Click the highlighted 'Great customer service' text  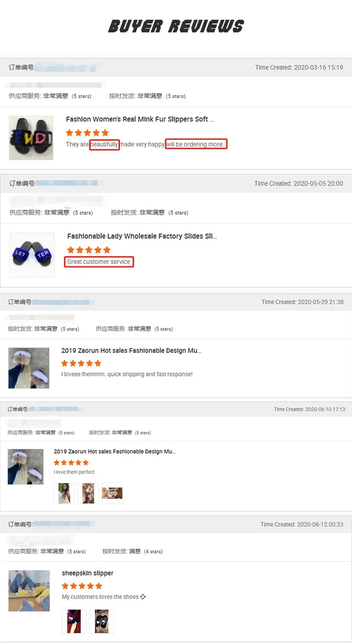point(99,262)
